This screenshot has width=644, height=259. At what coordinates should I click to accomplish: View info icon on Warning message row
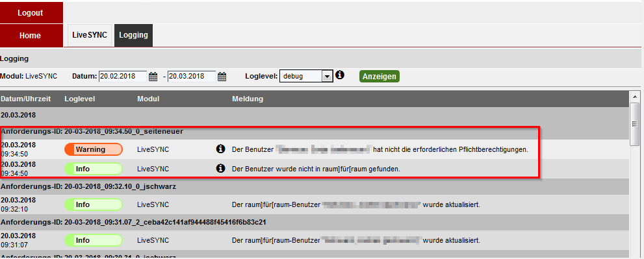pyautogui.click(x=220, y=149)
